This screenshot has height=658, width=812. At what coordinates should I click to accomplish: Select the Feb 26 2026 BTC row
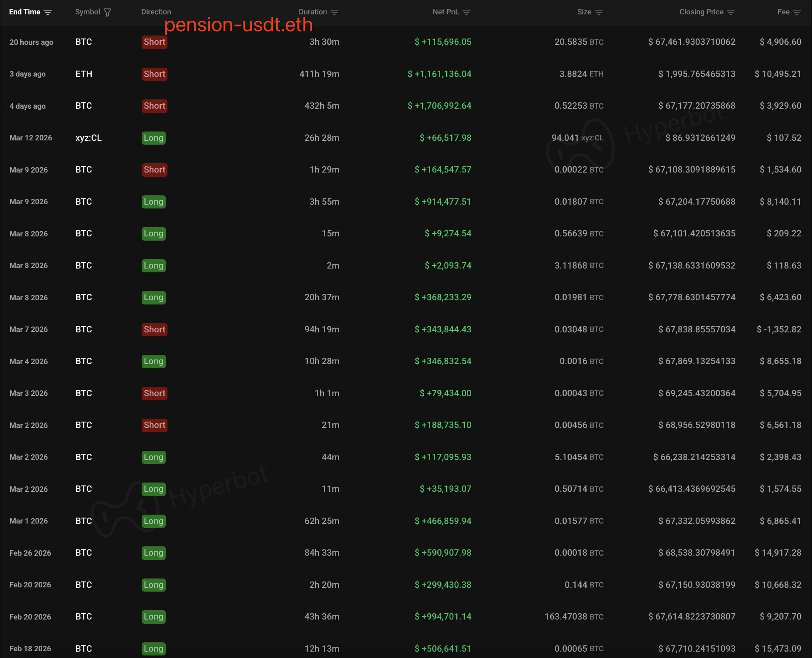(x=30, y=553)
